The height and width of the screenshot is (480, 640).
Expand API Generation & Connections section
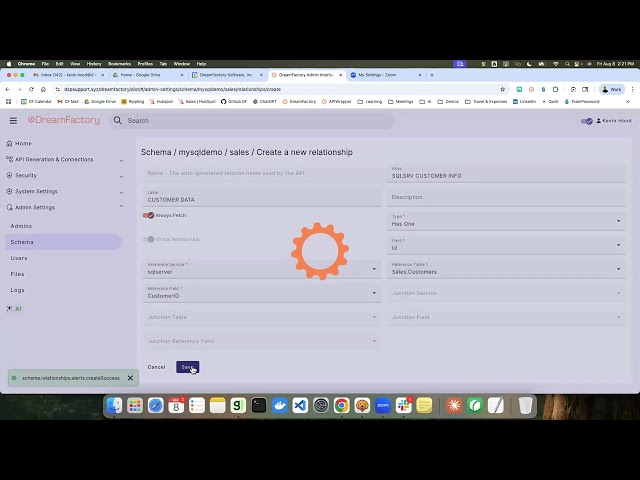pos(64,160)
